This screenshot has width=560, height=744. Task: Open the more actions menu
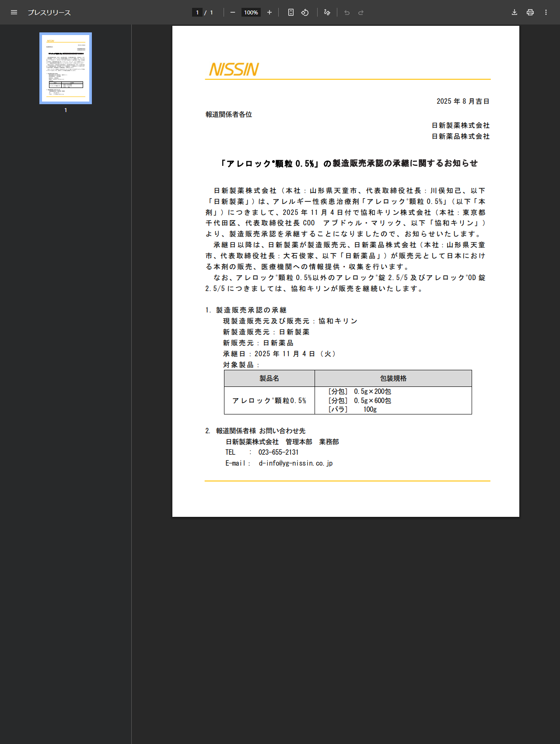pos(546,12)
